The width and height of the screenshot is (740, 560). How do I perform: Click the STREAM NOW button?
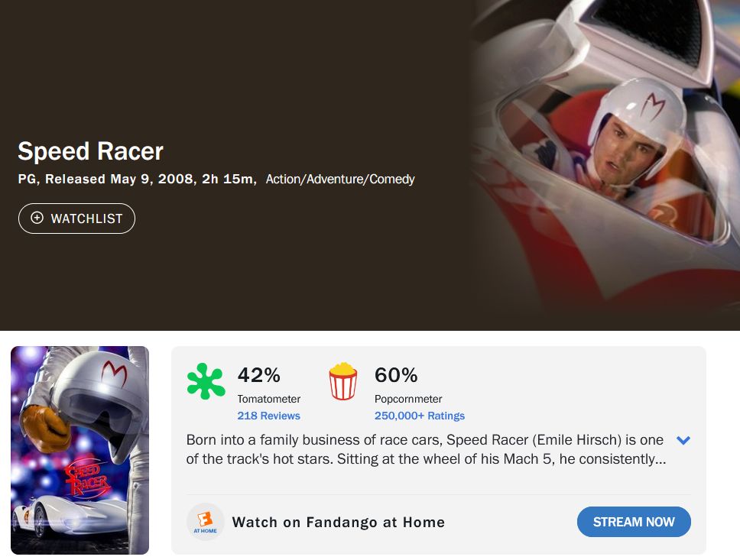[x=634, y=522]
